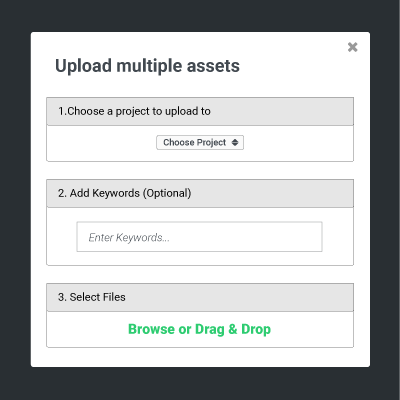The width and height of the screenshot is (400, 400).
Task: Click the "(Optional)" text in keywords header
Action: pos(167,193)
